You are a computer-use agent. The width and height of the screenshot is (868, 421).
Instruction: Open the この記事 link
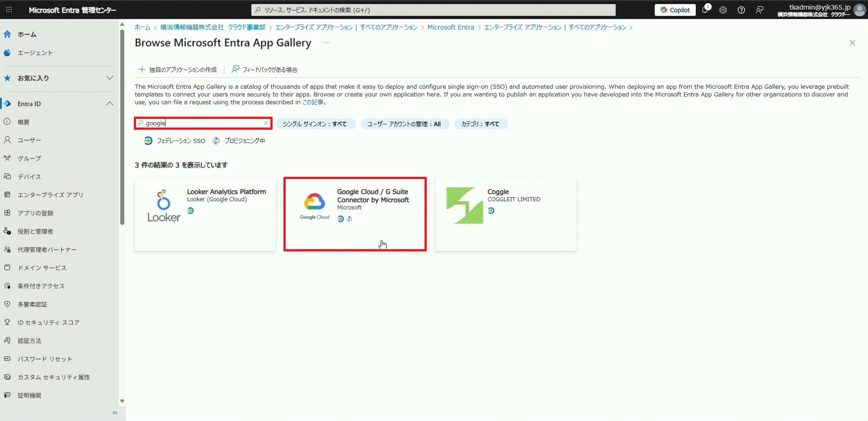point(313,102)
